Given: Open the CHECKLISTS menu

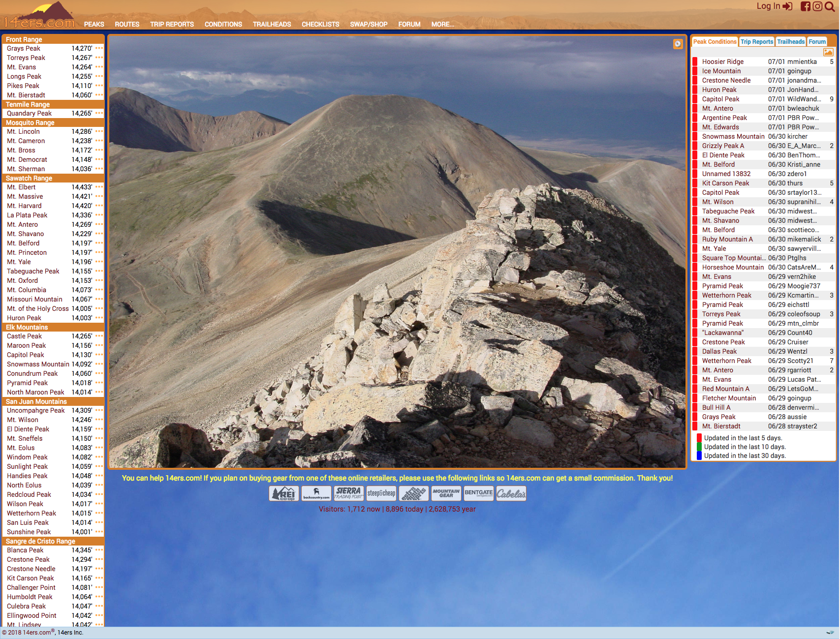Looking at the screenshot, I should 320,24.
